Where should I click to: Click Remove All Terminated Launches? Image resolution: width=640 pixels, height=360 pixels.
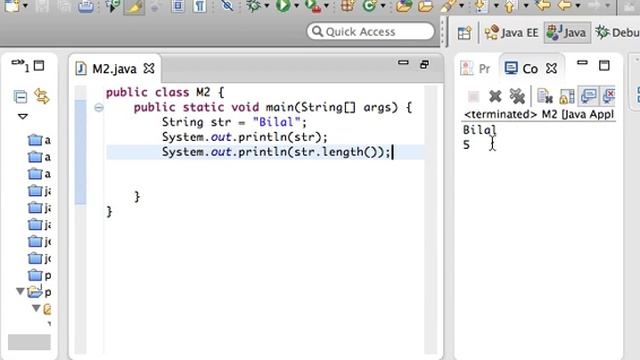point(517,96)
